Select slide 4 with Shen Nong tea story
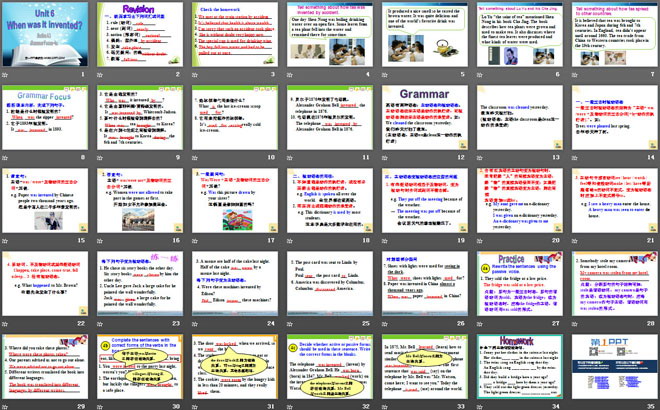Viewport: 660px width, 410px height. pyautogui.click(x=330, y=35)
